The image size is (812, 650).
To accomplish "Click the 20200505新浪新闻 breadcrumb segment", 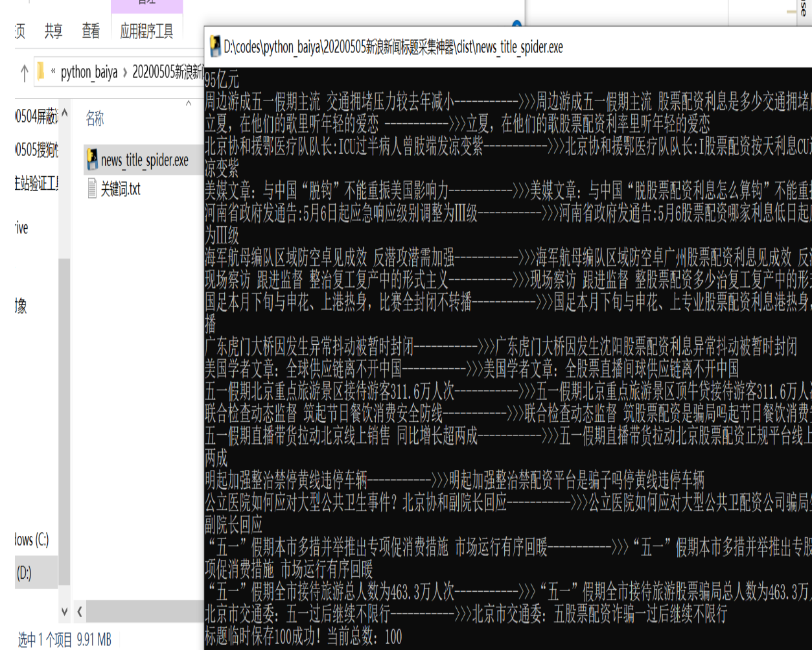I will pyautogui.click(x=168, y=72).
